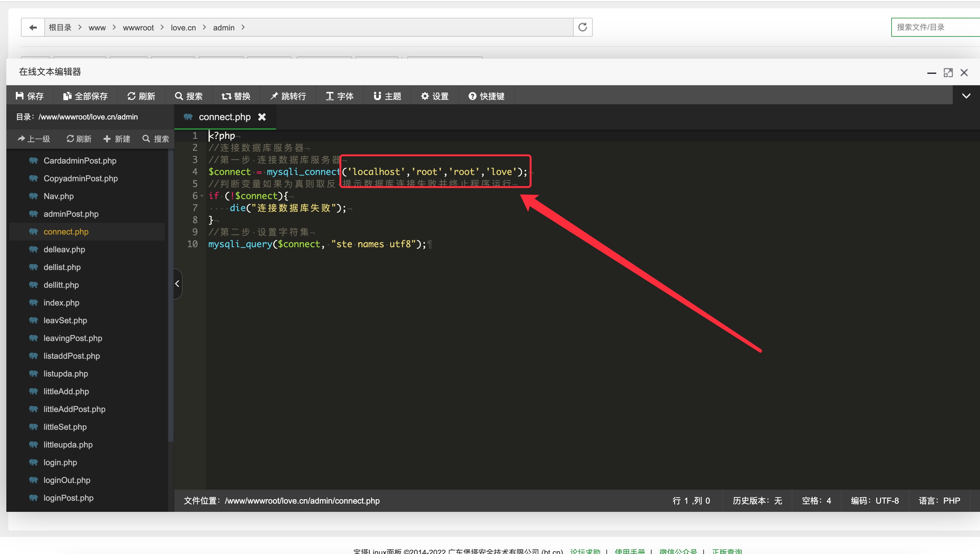
Task: Open the Theme (主题) selector
Action: point(387,96)
